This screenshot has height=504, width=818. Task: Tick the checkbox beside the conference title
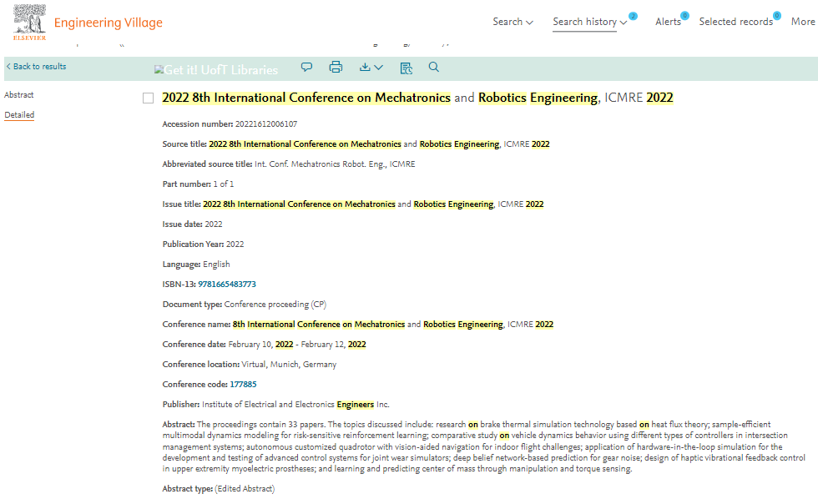tap(149, 98)
